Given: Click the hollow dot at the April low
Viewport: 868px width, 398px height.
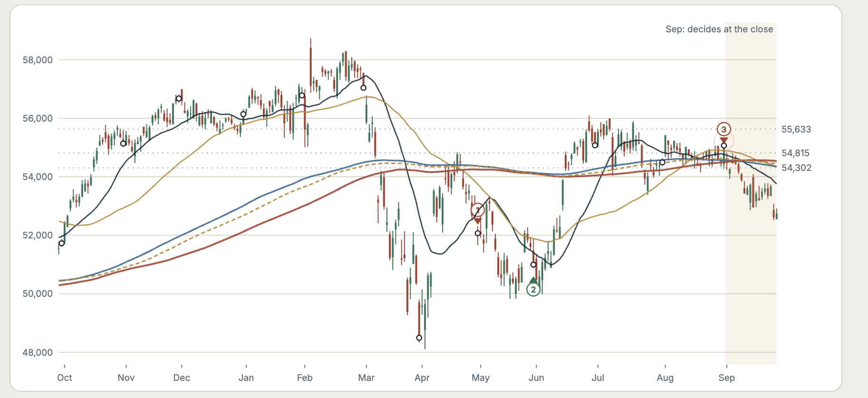Looking at the screenshot, I should (419, 338).
